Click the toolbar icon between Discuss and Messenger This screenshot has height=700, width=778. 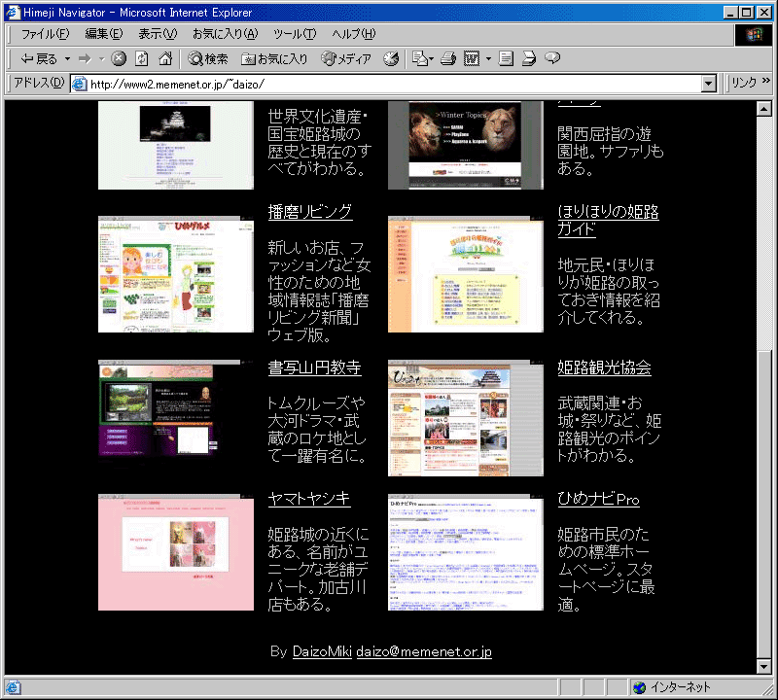(x=529, y=58)
